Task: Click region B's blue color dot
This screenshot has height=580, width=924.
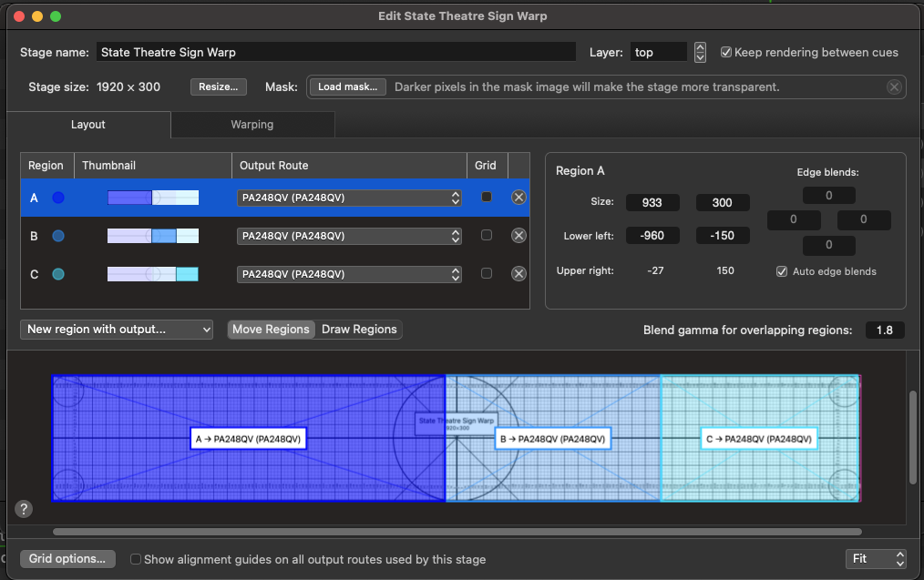Action: click(x=58, y=236)
